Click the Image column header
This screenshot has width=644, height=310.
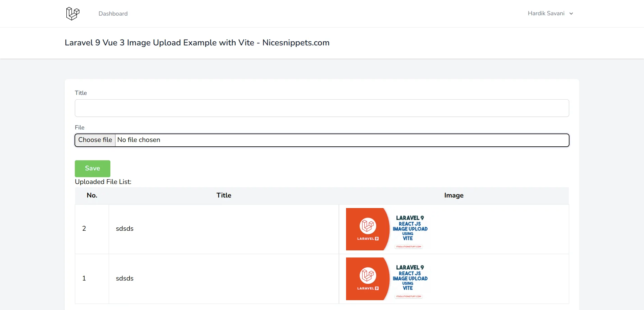click(x=454, y=195)
